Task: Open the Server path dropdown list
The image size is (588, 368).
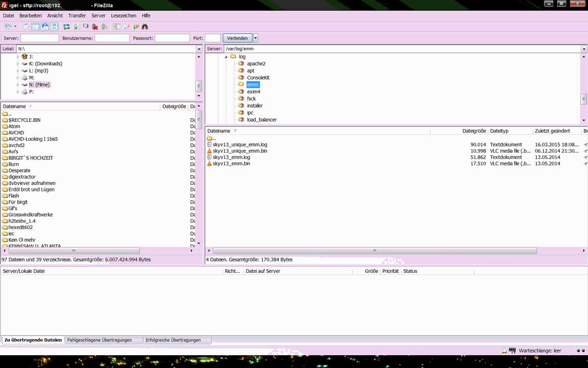Action: 584,49
